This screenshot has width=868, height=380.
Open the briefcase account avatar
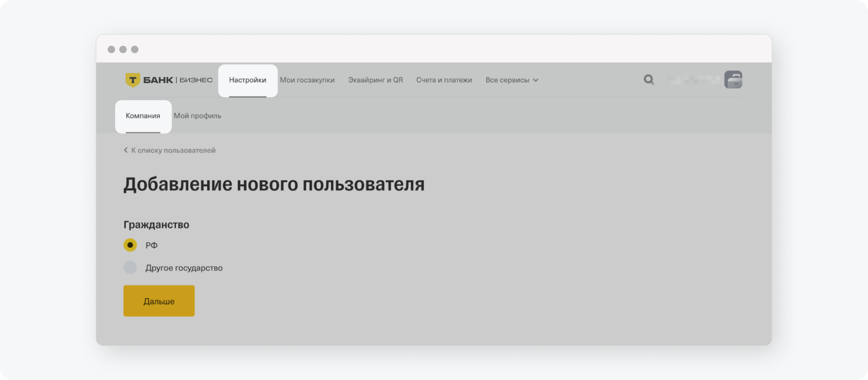(733, 80)
